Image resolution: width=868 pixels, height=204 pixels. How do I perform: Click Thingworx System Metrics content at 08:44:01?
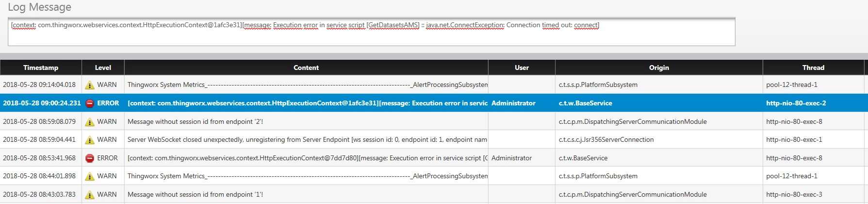coord(307,176)
